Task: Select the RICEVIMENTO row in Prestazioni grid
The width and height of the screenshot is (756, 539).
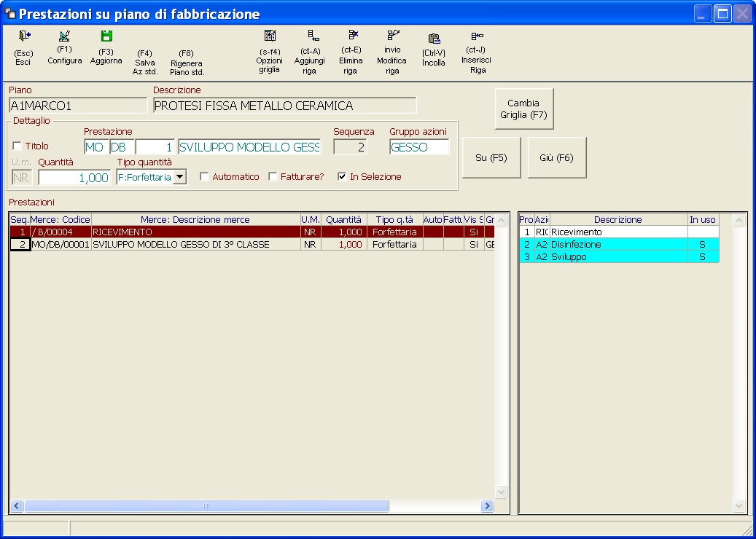Action: click(x=252, y=232)
